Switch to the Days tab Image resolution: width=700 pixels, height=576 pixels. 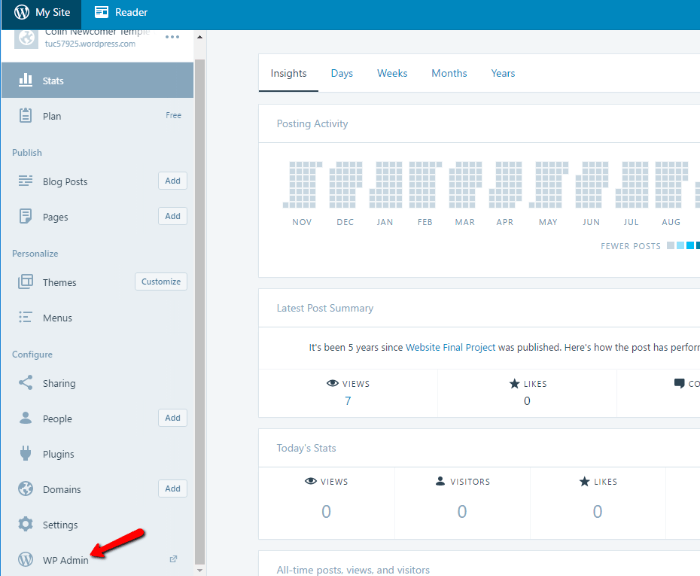point(342,73)
